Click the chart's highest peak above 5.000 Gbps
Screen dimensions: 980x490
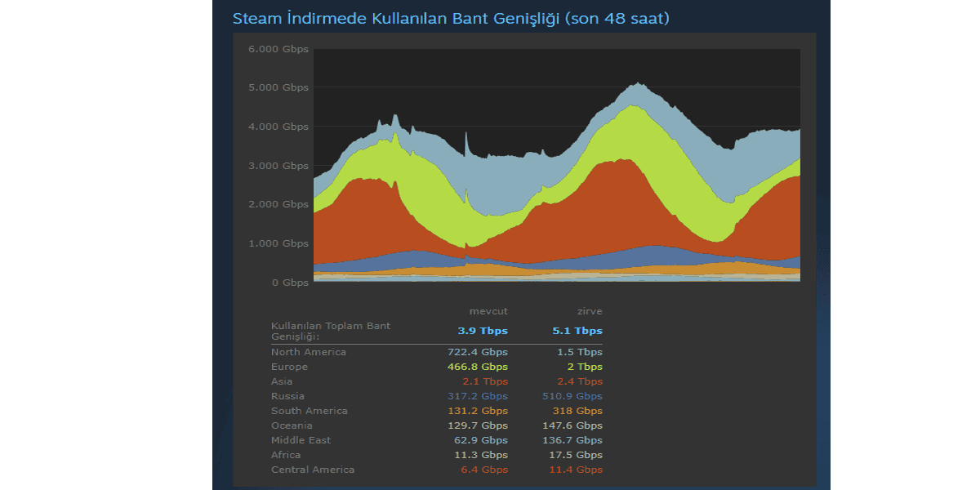click(x=639, y=83)
